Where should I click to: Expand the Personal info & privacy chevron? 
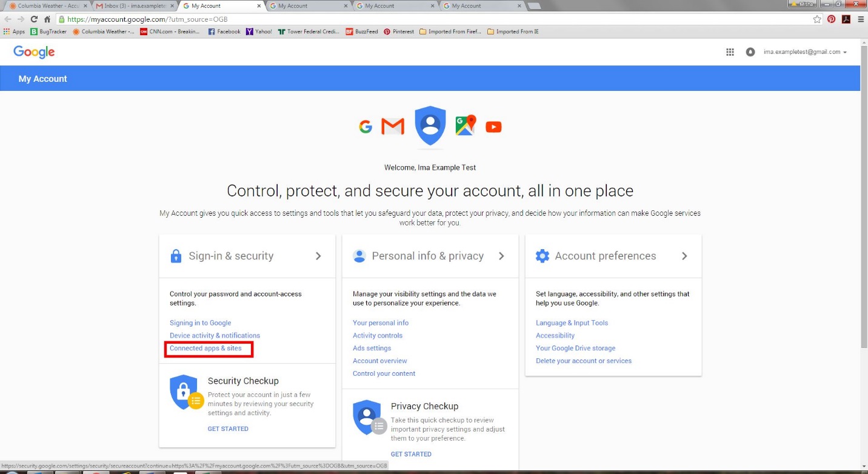coord(501,256)
